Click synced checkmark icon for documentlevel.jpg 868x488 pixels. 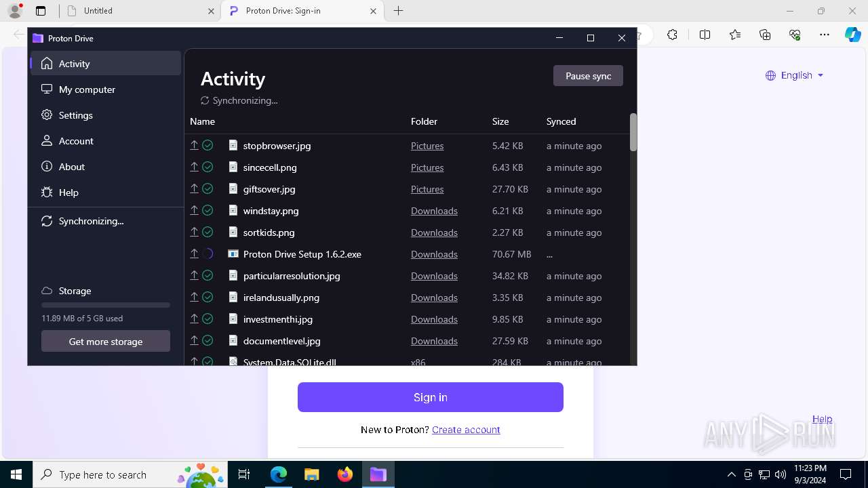click(208, 340)
